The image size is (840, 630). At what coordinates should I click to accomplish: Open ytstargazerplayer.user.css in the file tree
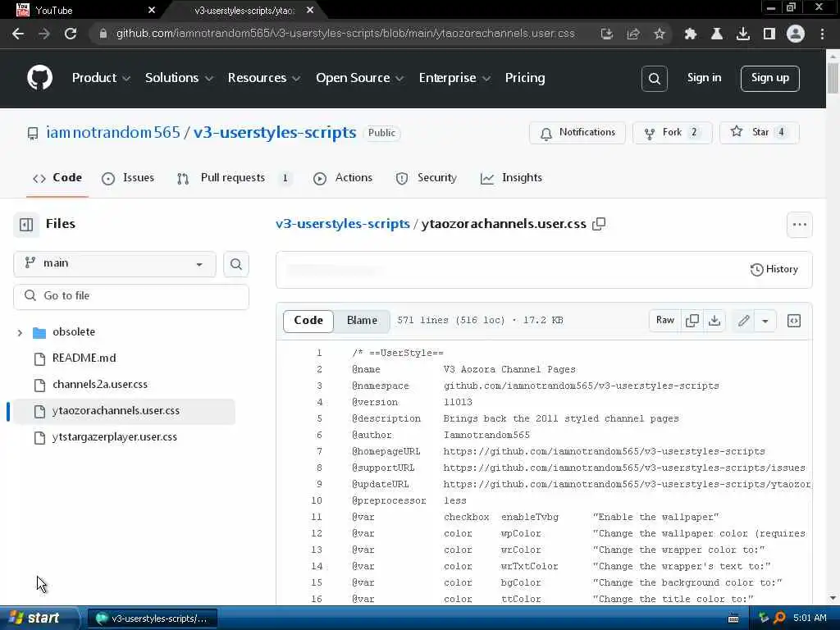click(115, 437)
